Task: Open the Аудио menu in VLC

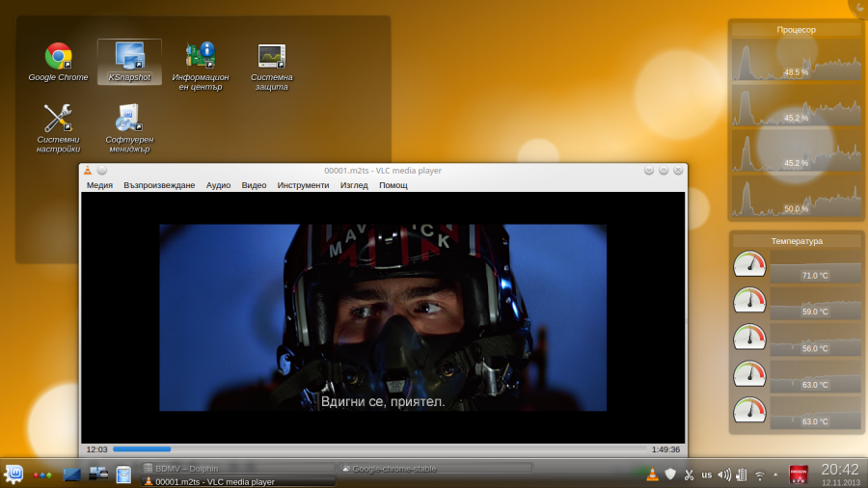Action: [x=218, y=185]
